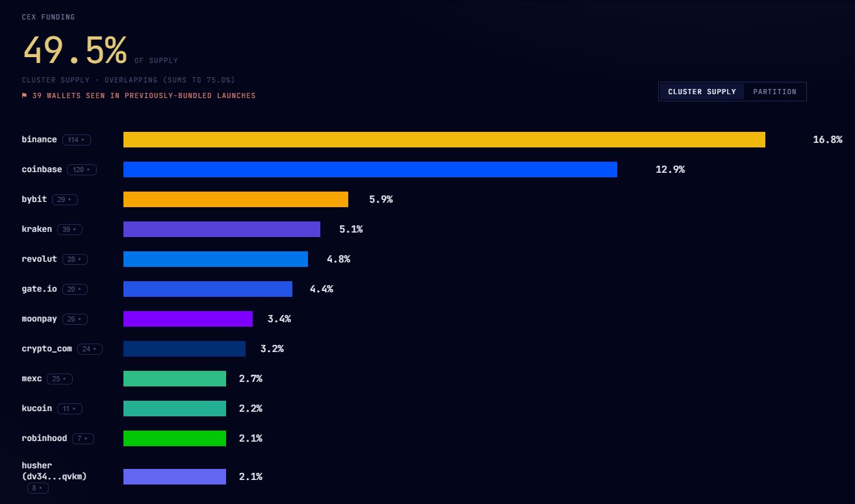Expand the mexc 25 wallets pill
The width and height of the screenshot is (855, 504).
tap(60, 379)
